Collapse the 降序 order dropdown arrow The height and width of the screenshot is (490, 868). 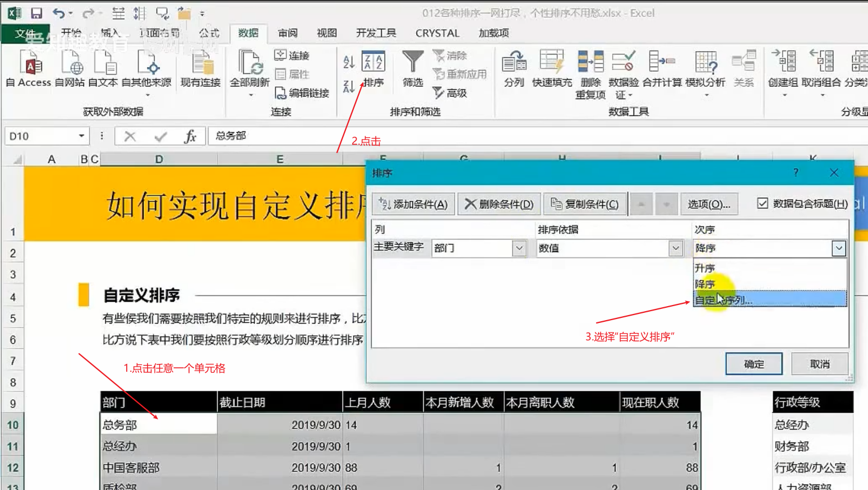click(x=838, y=248)
